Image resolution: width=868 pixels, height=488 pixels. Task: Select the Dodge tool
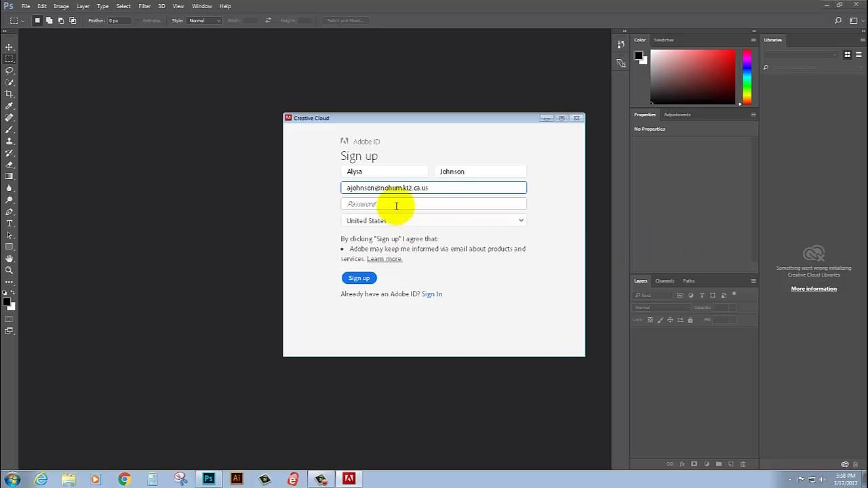(x=9, y=200)
